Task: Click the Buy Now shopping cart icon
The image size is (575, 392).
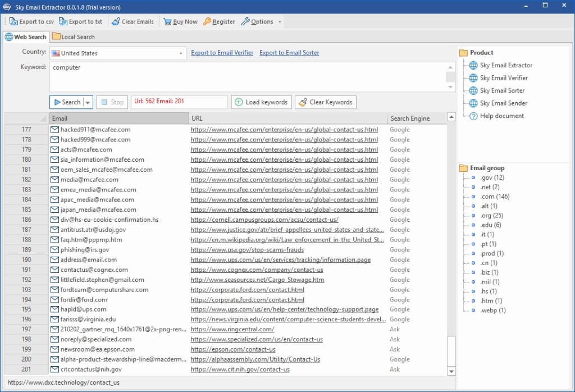Action: tap(167, 22)
